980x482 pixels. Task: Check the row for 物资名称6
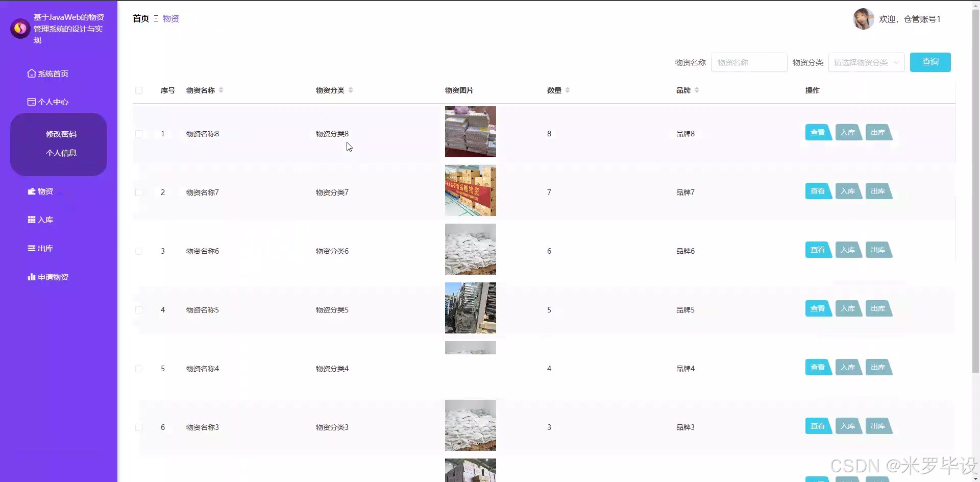click(139, 251)
